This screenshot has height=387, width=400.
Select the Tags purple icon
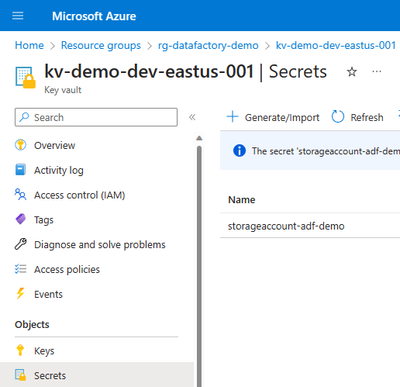20,219
